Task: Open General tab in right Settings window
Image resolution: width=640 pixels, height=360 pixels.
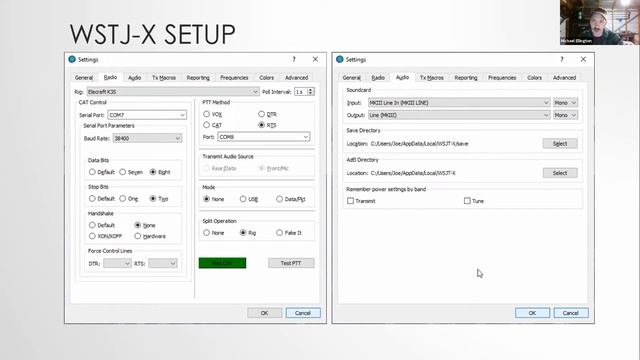Action: point(352,78)
